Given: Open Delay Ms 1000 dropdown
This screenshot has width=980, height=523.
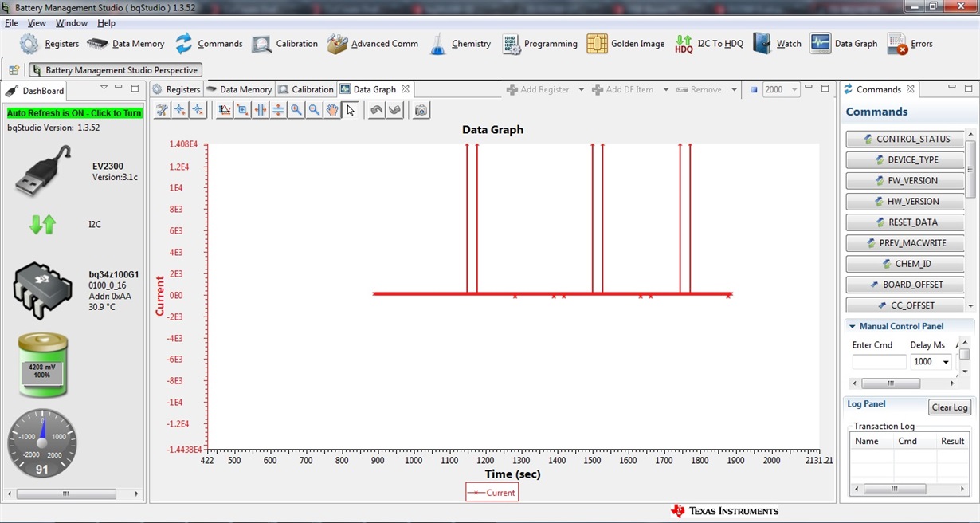Looking at the screenshot, I should [946, 362].
